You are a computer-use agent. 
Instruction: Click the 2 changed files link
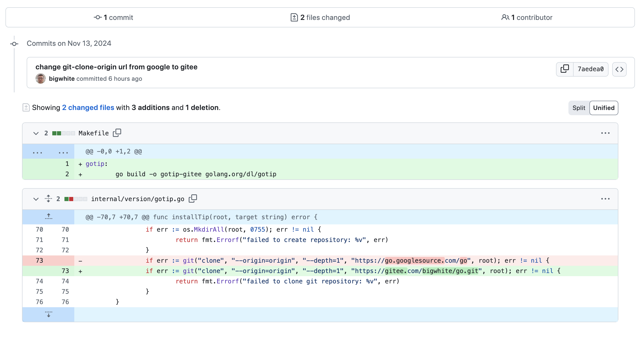tap(88, 108)
